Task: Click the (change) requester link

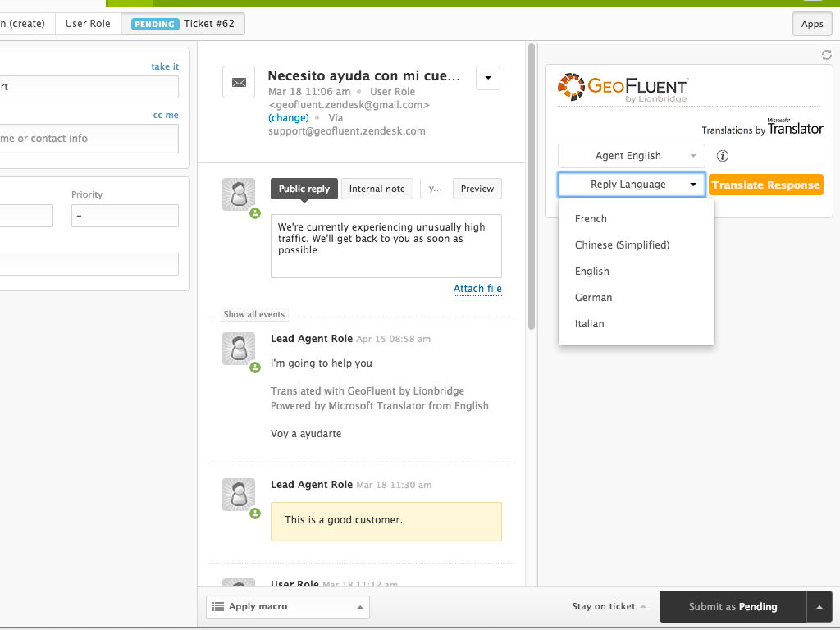Action: (289, 118)
